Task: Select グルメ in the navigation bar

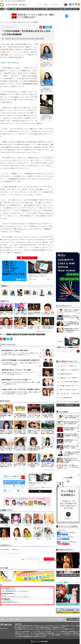Action: [x=38, y=9]
